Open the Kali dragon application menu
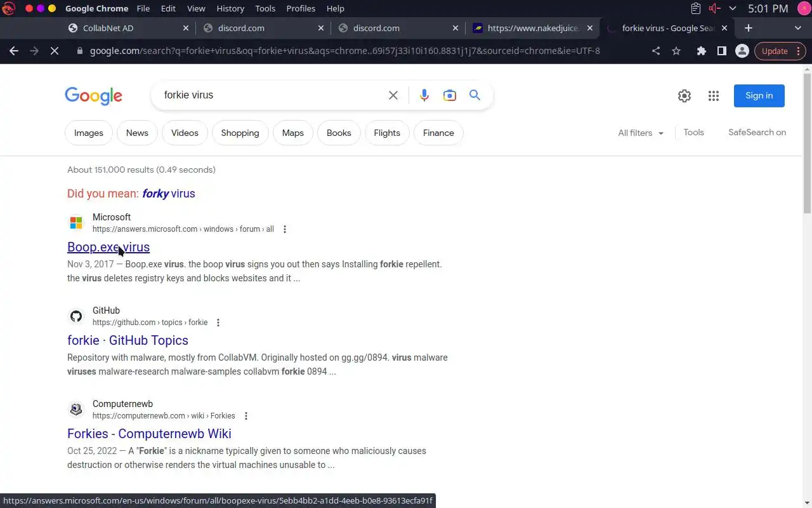 pos(8,8)
